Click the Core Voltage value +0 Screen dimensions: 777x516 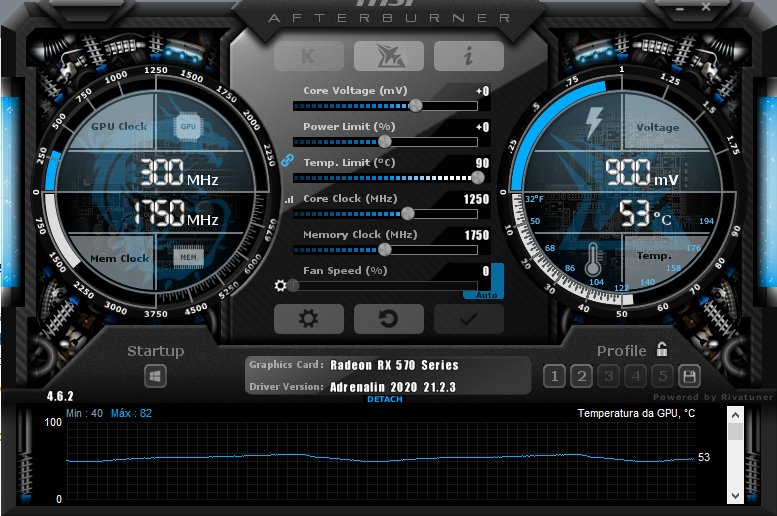pyautogui.click(x=483, y=91)
